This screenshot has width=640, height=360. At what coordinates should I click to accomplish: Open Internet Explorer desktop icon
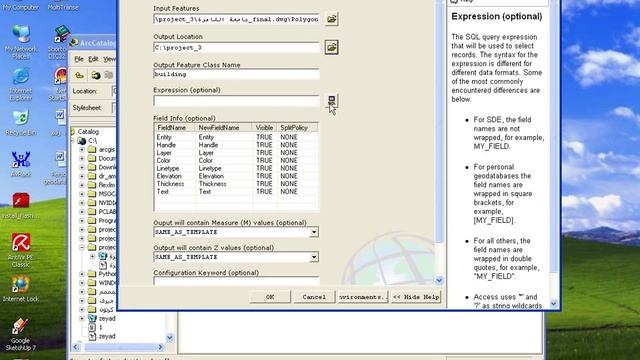(20, 84)
